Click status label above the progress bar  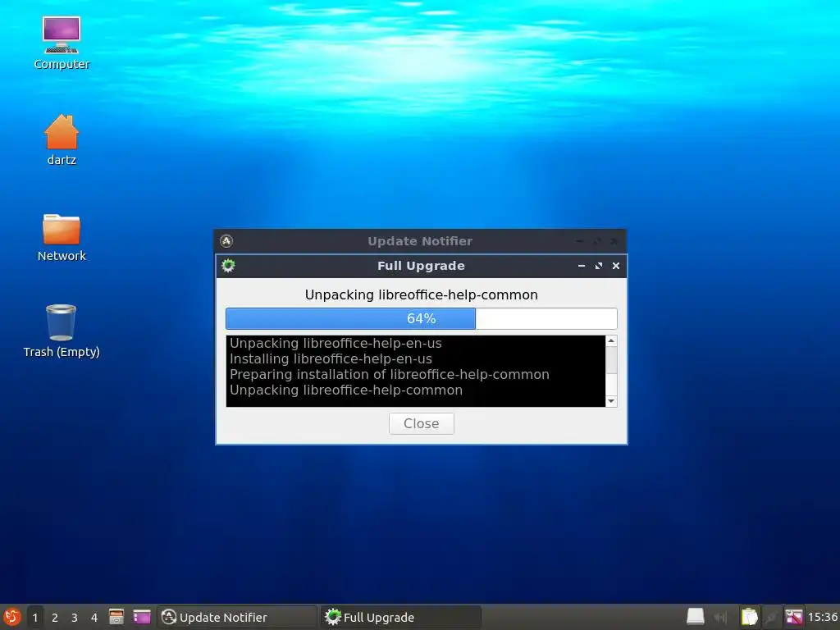[x=422, y=294]
